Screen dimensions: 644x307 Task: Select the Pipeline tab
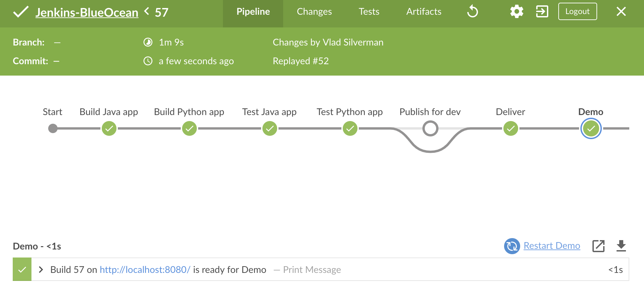pos(253,12)
